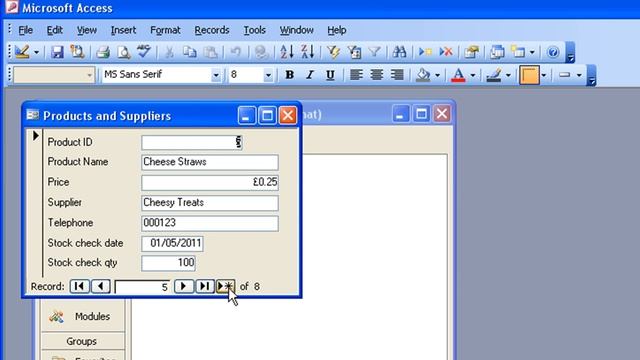Click the Price field
The image size is (640, 360).
tap(210, 182)
